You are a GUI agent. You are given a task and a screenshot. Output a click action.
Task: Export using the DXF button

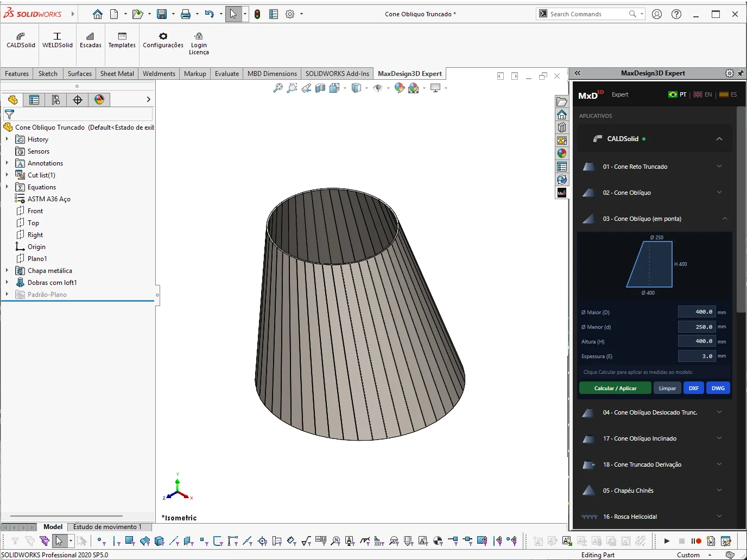[x=694, y=388]
